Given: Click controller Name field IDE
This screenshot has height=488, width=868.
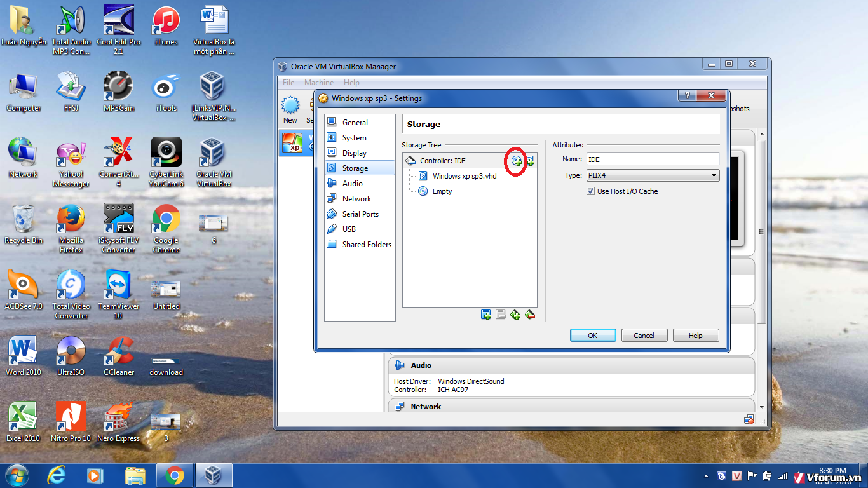Looking at the screenshot, I should click(653, 159).
